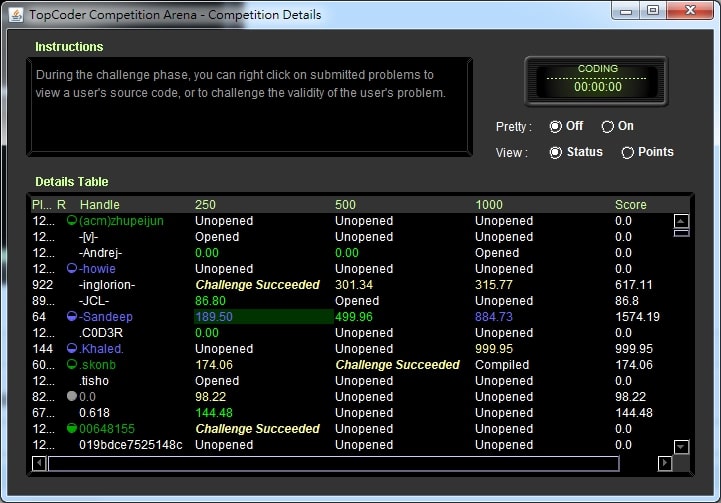Click the green rating icon beside .skonb
Image resolution: width=721 pixels, height=503 pixels.
(x=72, y=364)
